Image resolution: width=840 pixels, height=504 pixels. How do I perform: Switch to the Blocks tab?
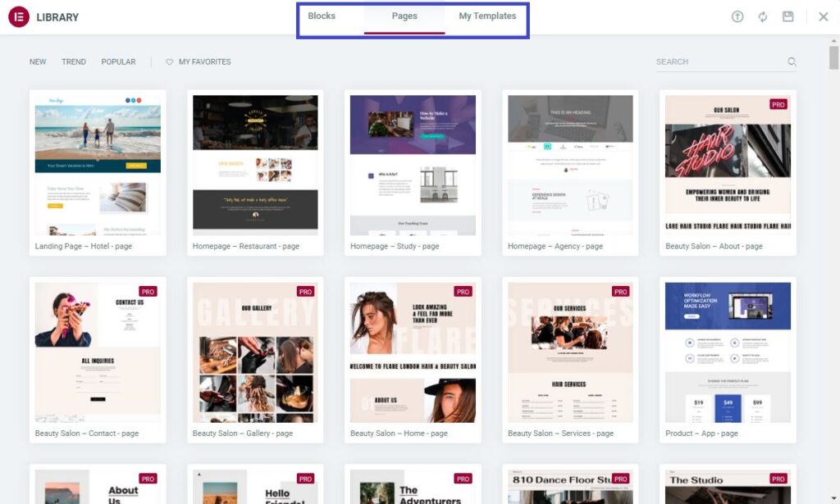click(x=322, y=16)
